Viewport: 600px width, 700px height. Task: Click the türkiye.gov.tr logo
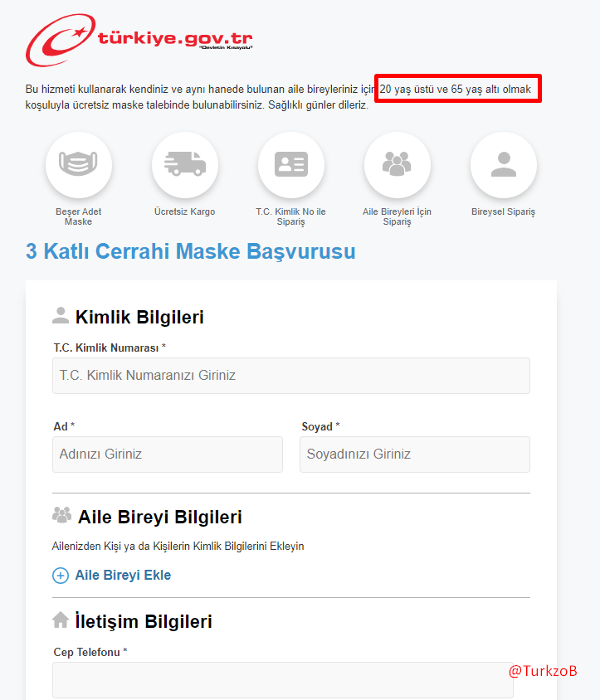tap(139, 40)
